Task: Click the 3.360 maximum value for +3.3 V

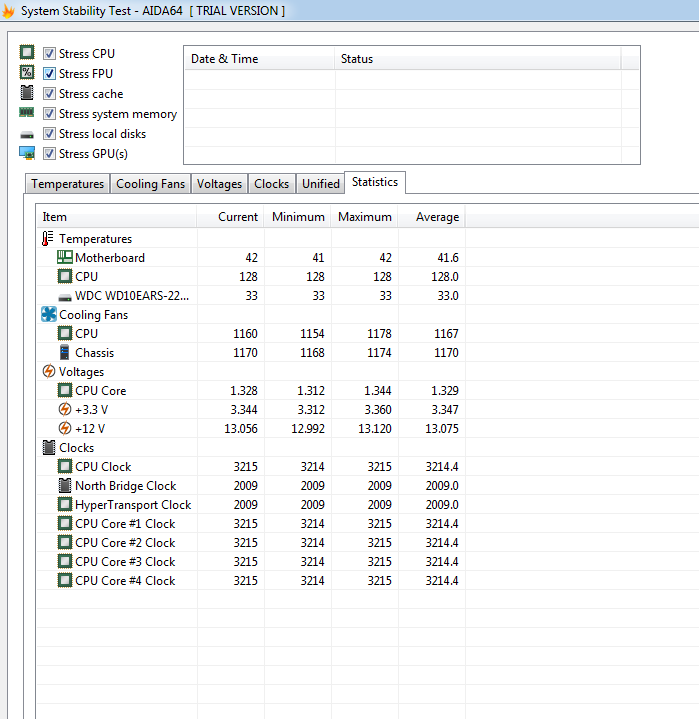Action: point(378,409)
